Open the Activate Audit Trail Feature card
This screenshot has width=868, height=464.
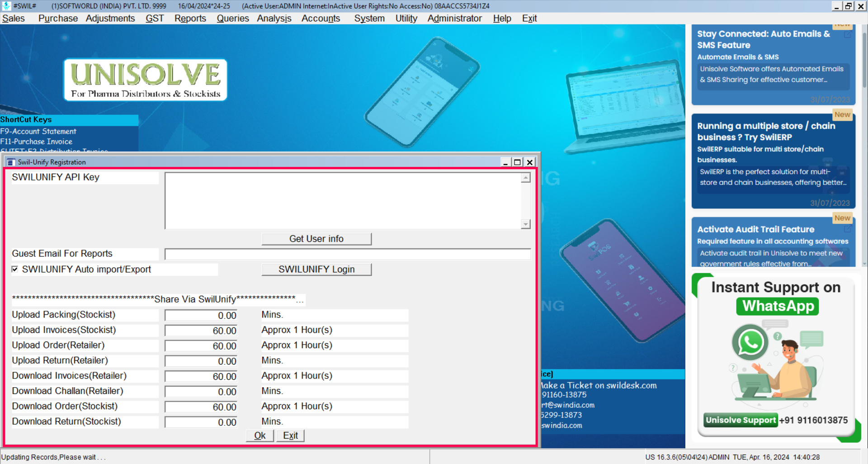click(773, 243)
